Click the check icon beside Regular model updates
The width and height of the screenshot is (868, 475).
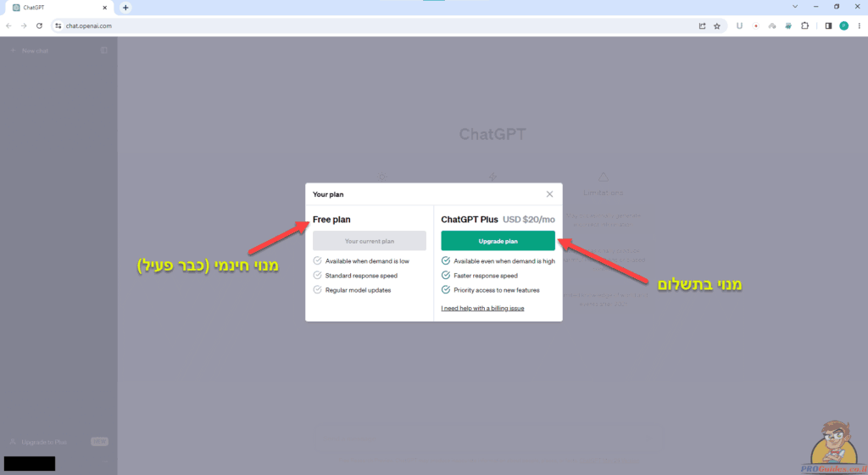click(317, 289)
